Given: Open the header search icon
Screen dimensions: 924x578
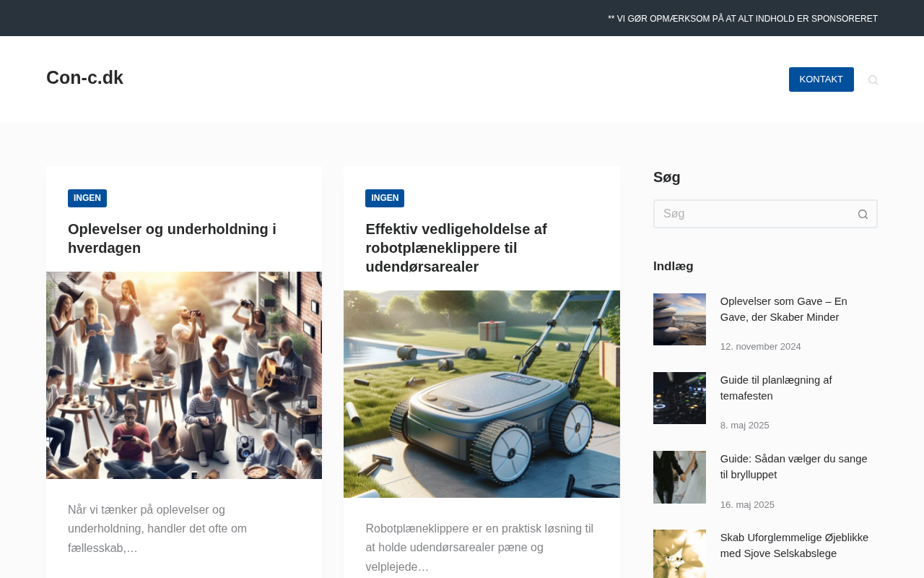Looking at the screenshot, I should pyautogui.click(x=873, y=79).
